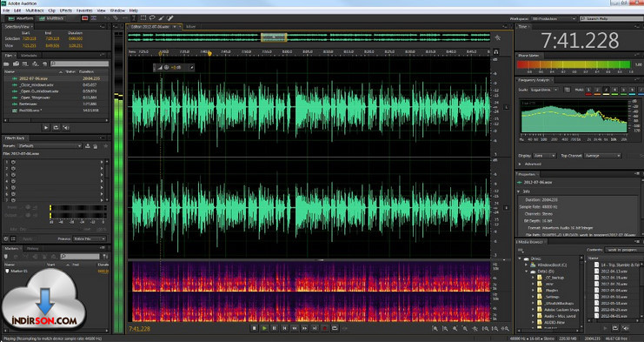Click the Import File icon in Files panel
The image size is (644, 342).
(x=16, y=64)
